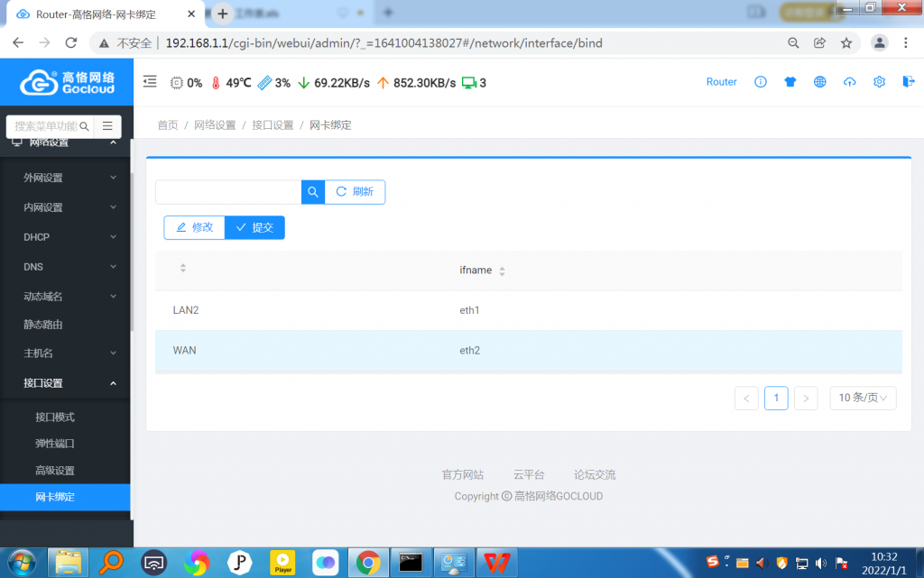Click the Router link in header
The height and width of the screenshot is (578, 924).
tap(721, 82)
